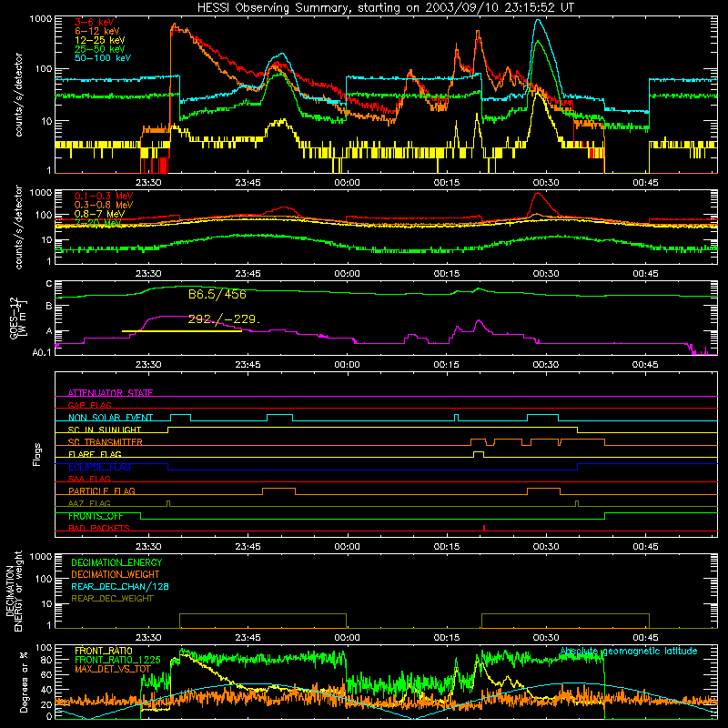The image size is (728, 728).
Task: Click the C level label on GOES axis
Action: click(x=49, y=284)
